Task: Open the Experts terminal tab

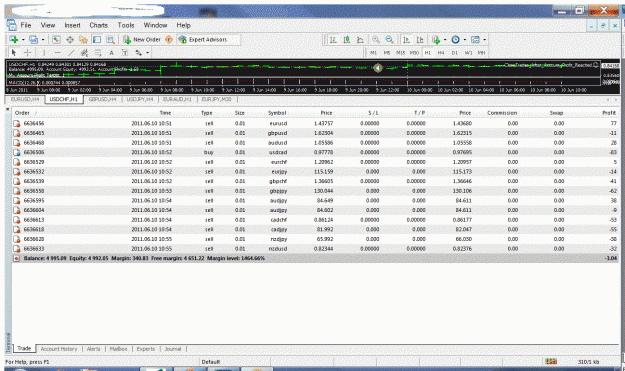Action: (x=145, y=349)
